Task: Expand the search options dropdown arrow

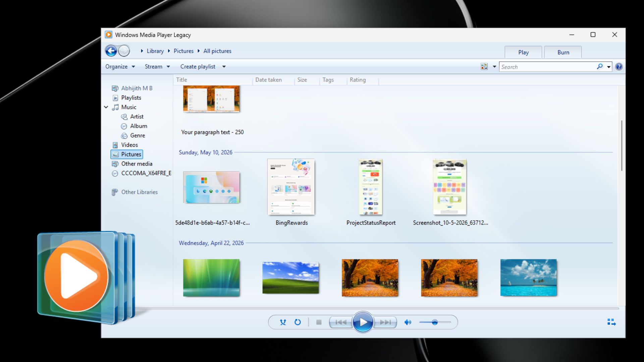Action: (x=609, y=67)
